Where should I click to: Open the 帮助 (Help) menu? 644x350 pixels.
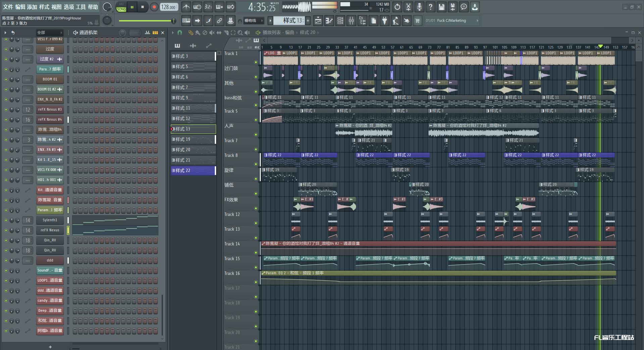pos(93,7)
